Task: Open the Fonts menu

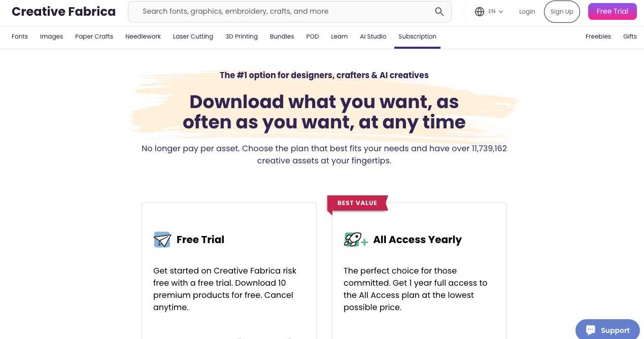Action: pos(20,37)
